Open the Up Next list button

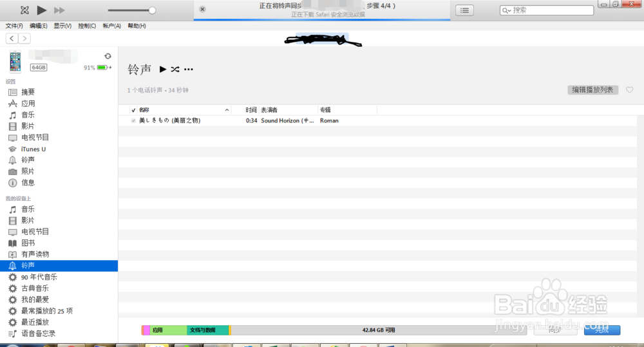464,10
